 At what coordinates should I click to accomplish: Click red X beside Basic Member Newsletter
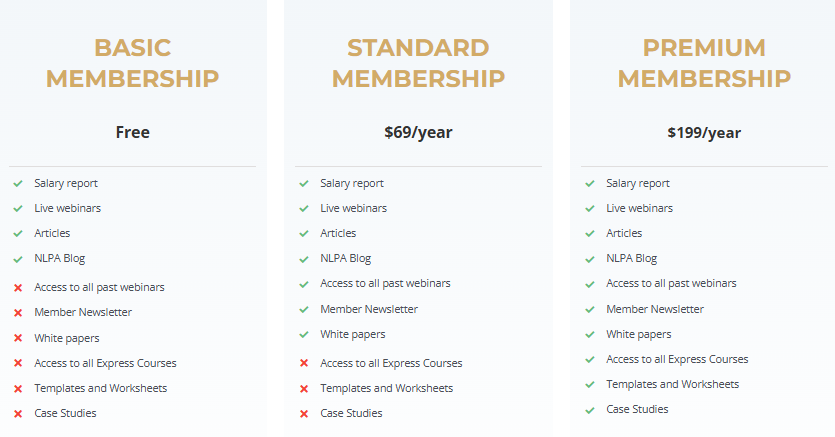[x=18, y=313]
